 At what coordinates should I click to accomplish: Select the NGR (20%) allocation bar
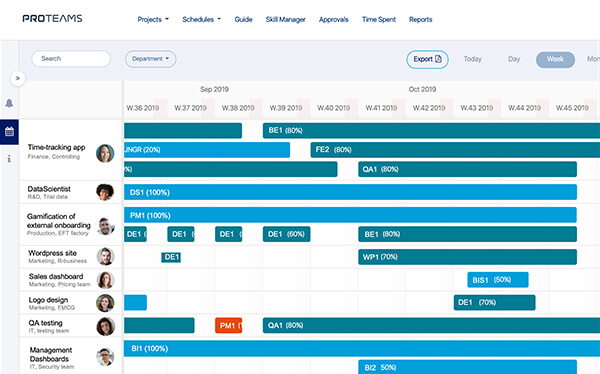click(207, 150)
